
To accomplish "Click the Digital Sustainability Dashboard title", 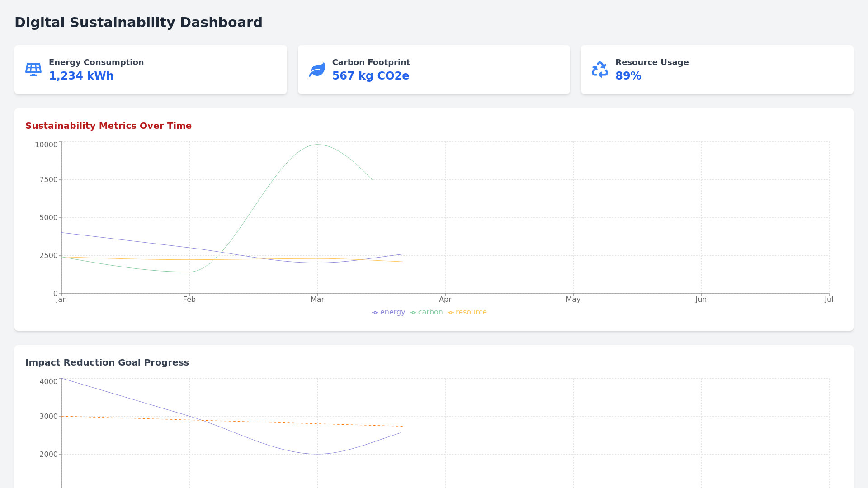I will [138, 23].
